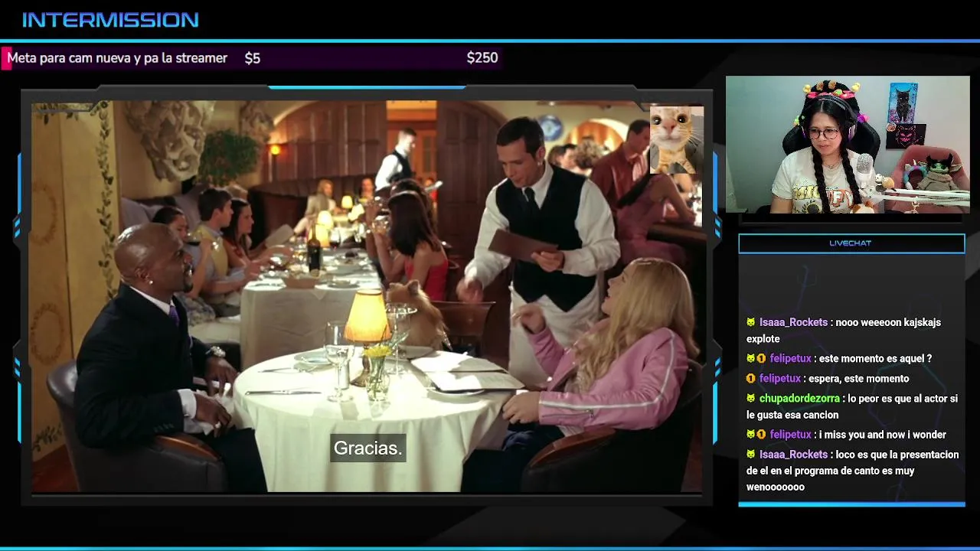
Task: Click the message "espera, este momento"
Action: point(859,378)
